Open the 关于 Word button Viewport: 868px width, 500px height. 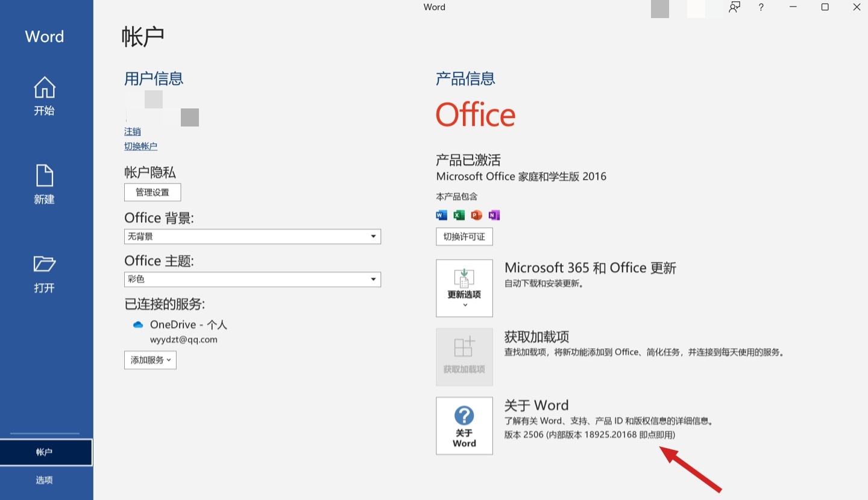click(x=464, y=426)
